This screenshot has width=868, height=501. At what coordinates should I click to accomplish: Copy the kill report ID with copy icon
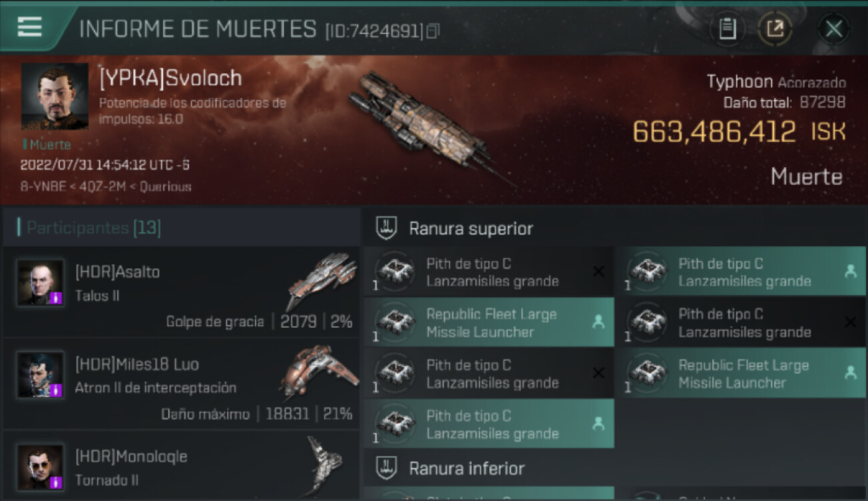[x=433, y=31]
